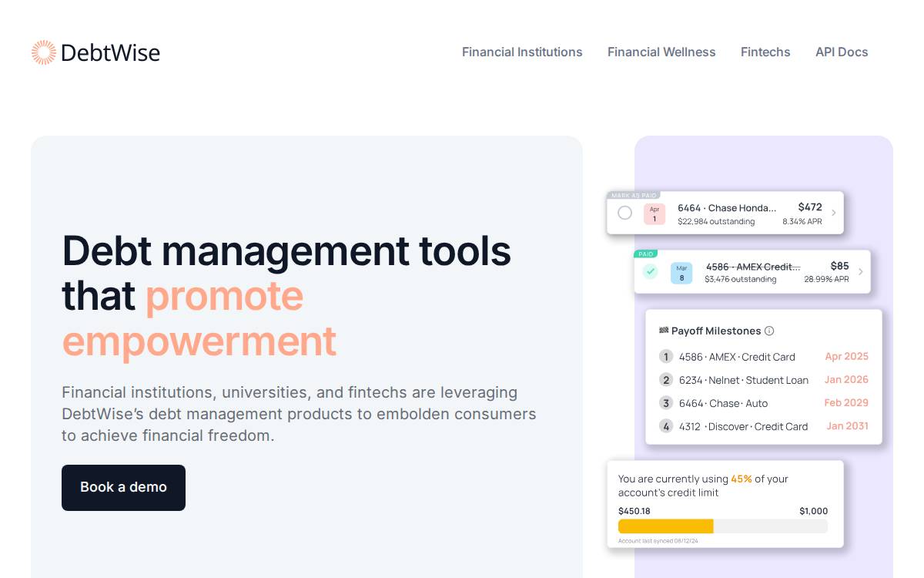924x578 pixels.
Task: Open the Financial Wellness menu item
Action: 661,52
